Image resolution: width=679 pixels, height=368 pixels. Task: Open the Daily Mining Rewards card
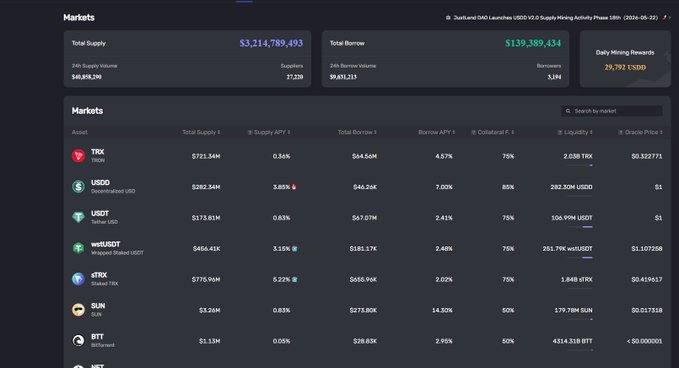[625, 59]
